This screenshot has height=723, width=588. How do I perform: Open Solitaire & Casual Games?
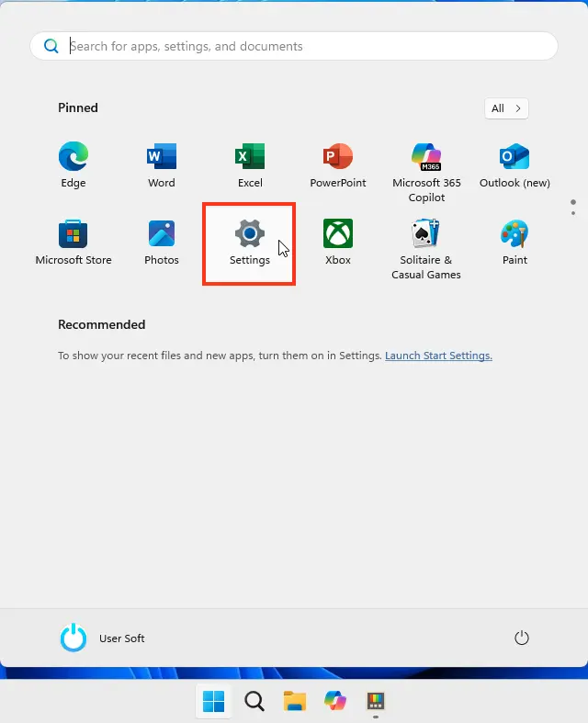click(x=426, y=249)
